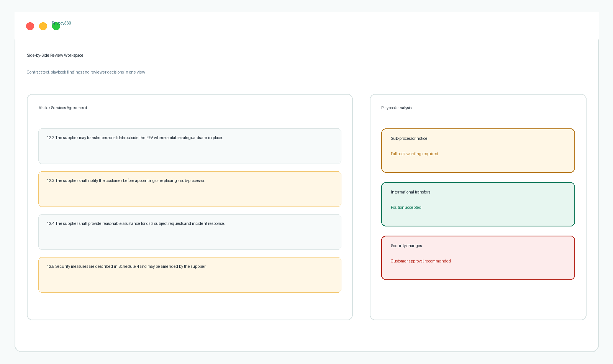Click the 'Fallback wording required' status text
This screenshot has width=613, height=364.
pyautogui.click(x=414, y=154)
